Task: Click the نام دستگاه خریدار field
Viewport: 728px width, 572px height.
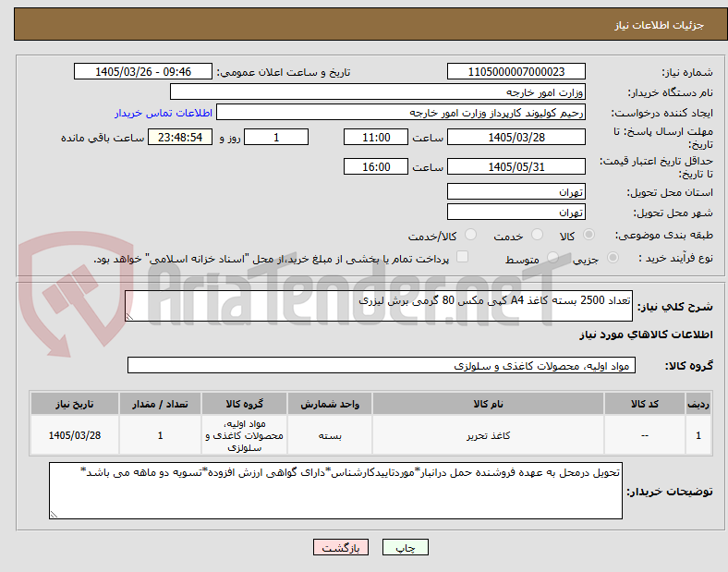Action: click(378, 91)
